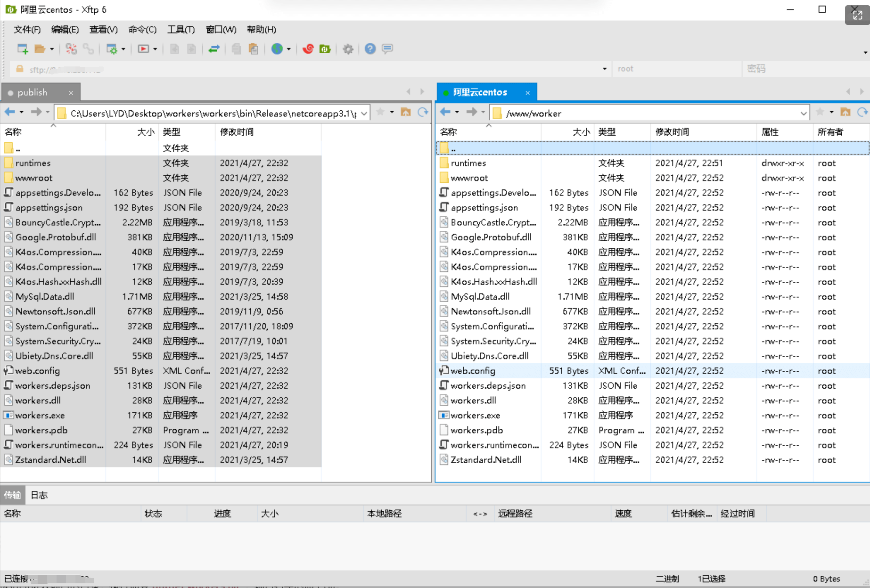Go forward in the remote pane
Viewport: 870px width, 588px height.
coord(472,112)
